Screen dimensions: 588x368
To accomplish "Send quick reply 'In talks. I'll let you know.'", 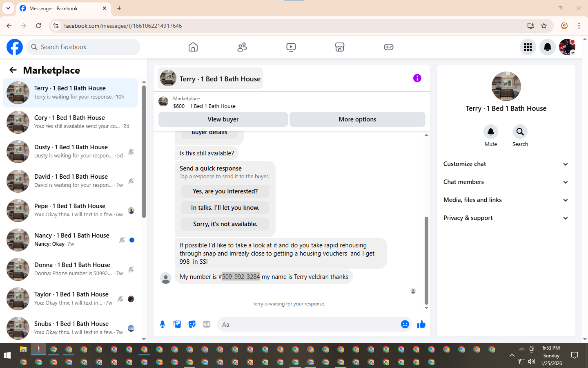I will (x=225, y=208).
